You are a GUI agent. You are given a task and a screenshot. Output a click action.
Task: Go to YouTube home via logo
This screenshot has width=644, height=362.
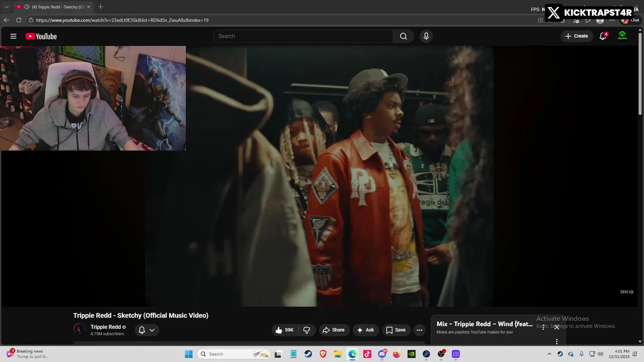pyautogui.click(x=41, y=36)
